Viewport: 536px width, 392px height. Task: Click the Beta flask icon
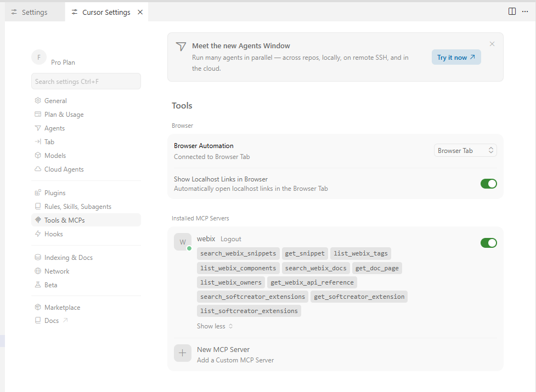tap(38, 285)
